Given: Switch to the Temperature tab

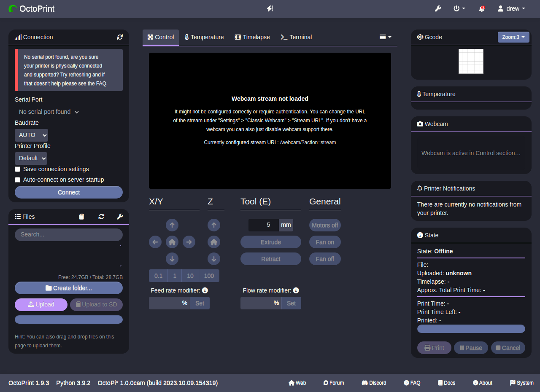Looking at the screenshot, I should coord(204,37).
